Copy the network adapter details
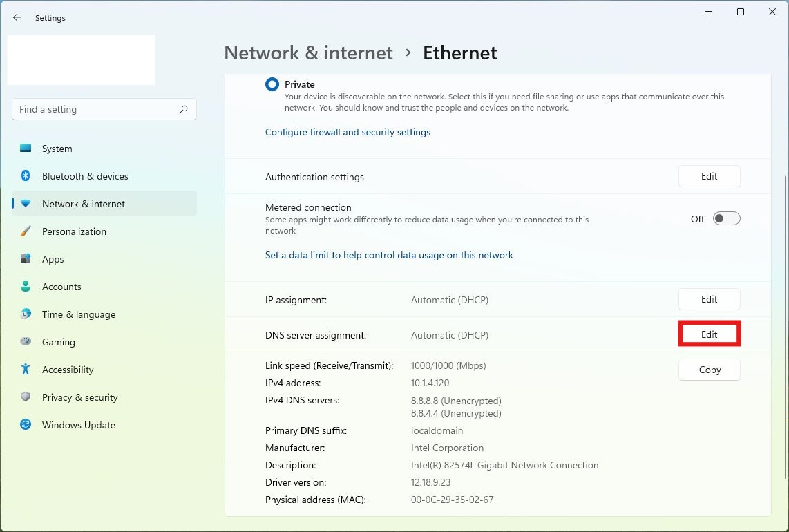The height and width of the screenshot is (532, 789). click(x=709, y=370)
